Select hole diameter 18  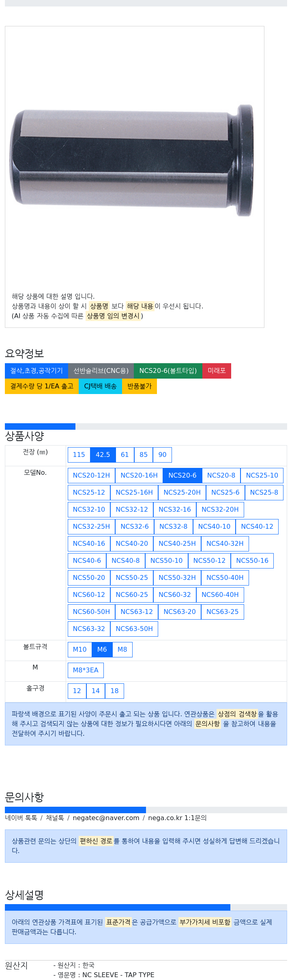[x=115, y=691]
